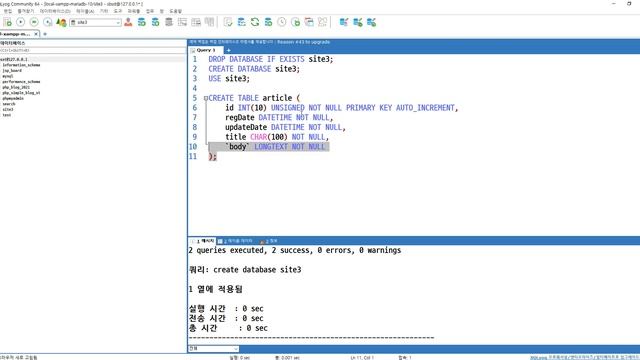The image size is (640, 360).
Task: Click the gray database stack icon
Action: 169,22
